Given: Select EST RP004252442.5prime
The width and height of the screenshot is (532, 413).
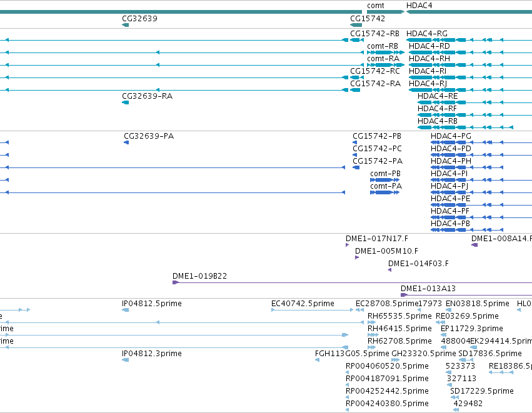Looking at the screenshot, I should point(387,392).
